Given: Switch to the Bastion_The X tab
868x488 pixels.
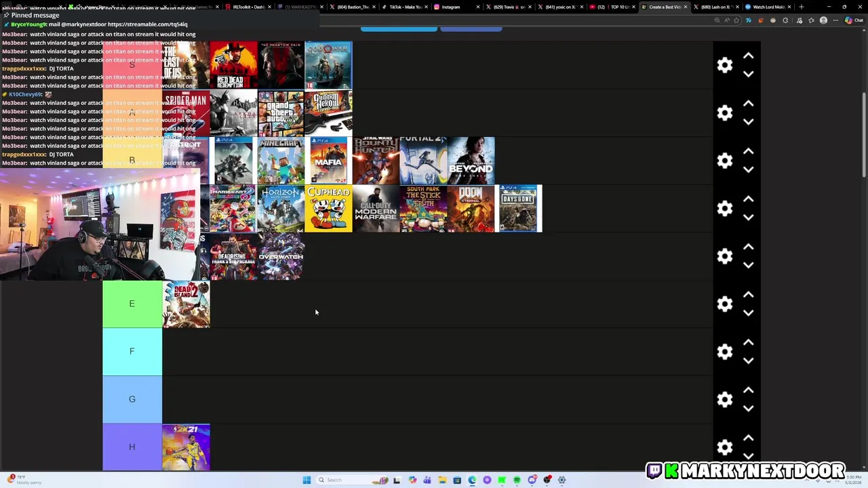Looking at the screenshot, I should (351, 7).
